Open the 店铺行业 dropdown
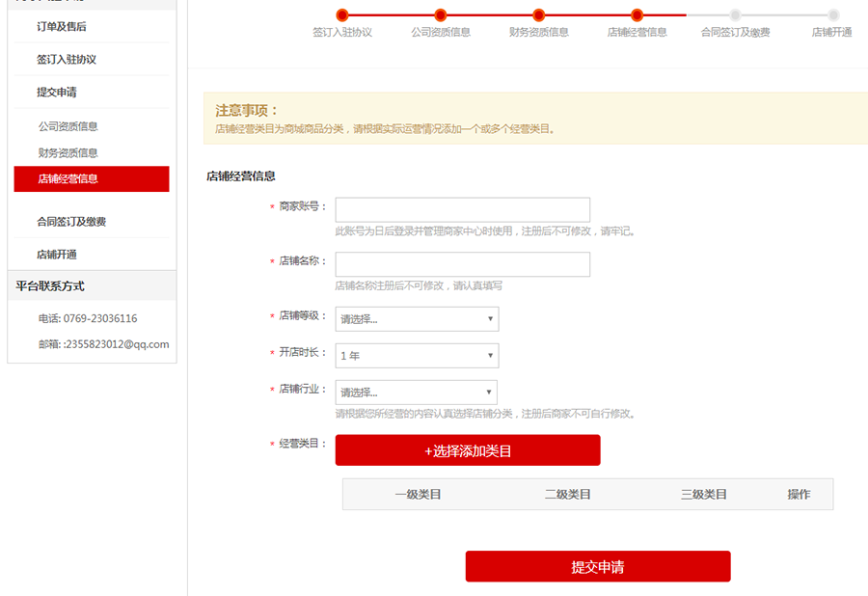Viewport: 868px width, 596px height. 417,393
